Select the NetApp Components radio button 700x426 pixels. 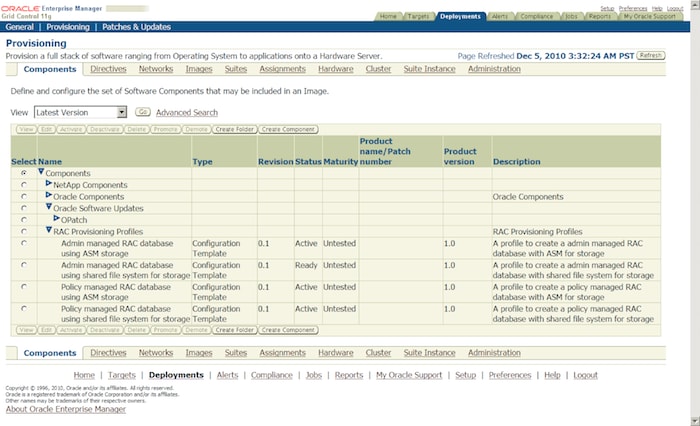tap(24, 184)
